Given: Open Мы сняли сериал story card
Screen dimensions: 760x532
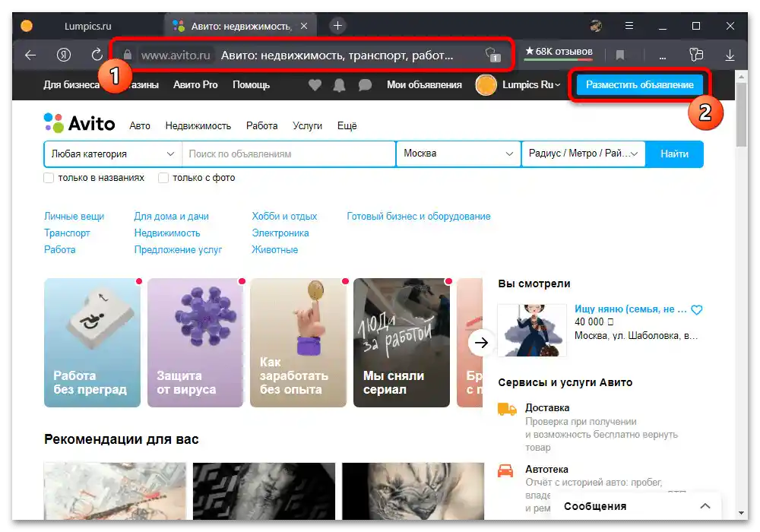Looking at the screenshot, I should point(401,343).
